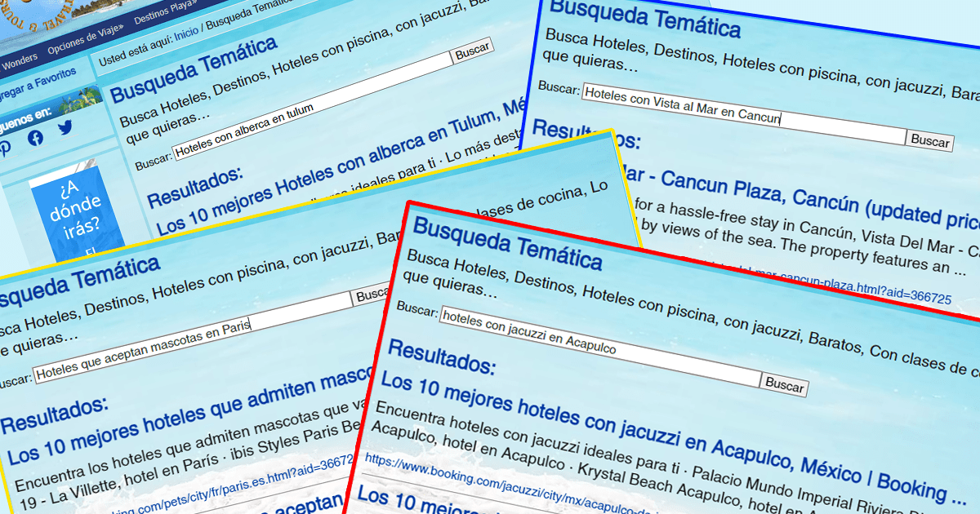
Task: Open the Pinterest icon in the sidebar
Action: [5, 147]
